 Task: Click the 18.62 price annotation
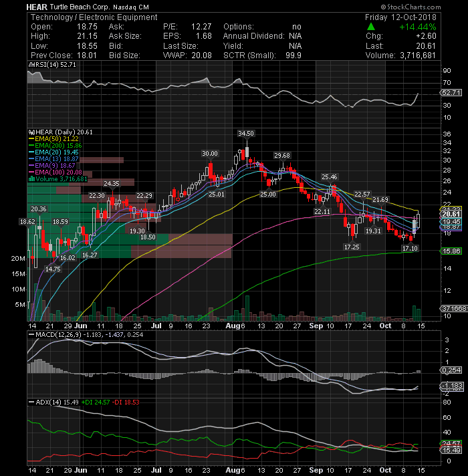point(27,222)
